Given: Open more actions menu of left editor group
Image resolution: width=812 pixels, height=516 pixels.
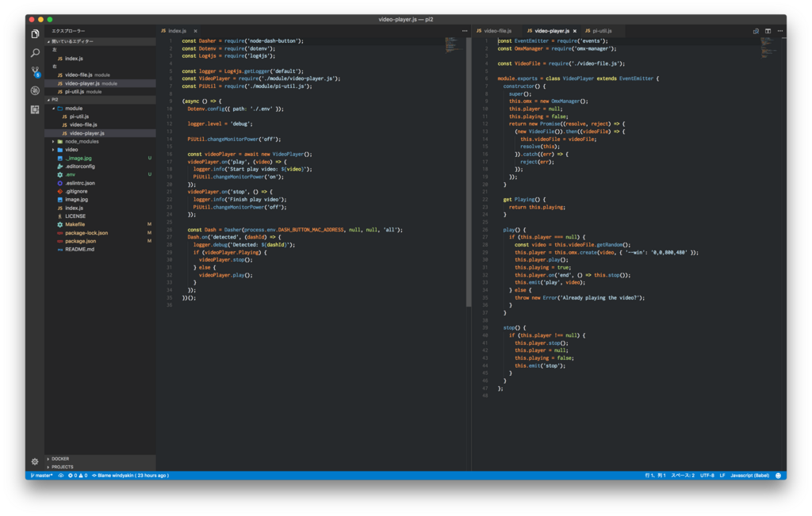Looking at the screenshot, I should pos(464,31).
